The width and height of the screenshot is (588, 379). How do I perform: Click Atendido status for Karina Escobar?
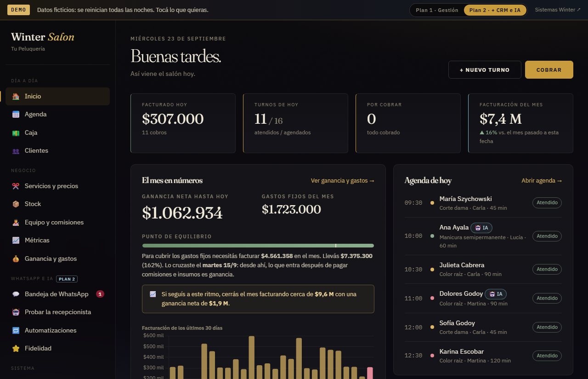coord(547,356)
